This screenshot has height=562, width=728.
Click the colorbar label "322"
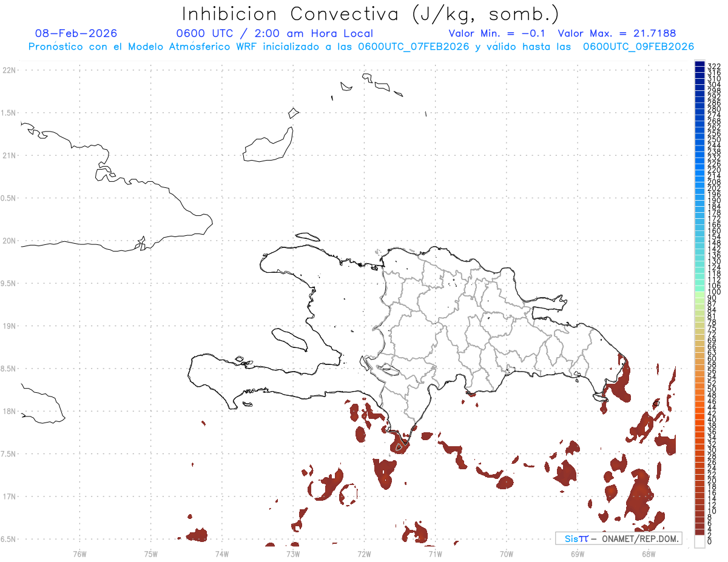[713, 65]
